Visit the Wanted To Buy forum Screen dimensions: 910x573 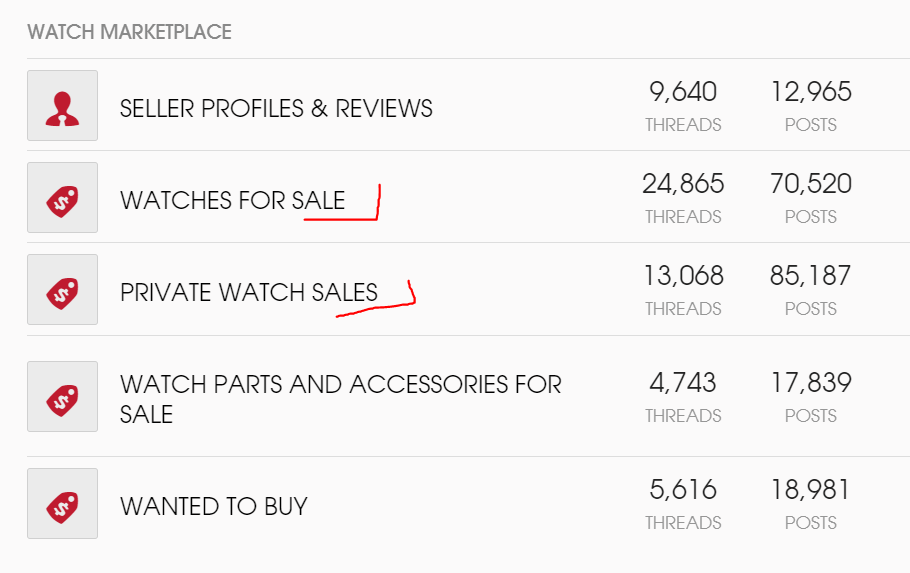point(213,506)
